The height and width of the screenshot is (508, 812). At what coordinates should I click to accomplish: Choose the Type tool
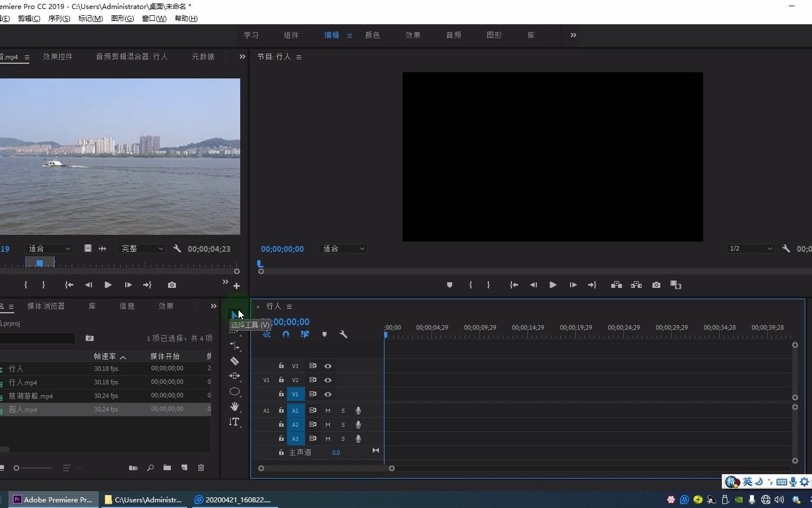(235, 422)
